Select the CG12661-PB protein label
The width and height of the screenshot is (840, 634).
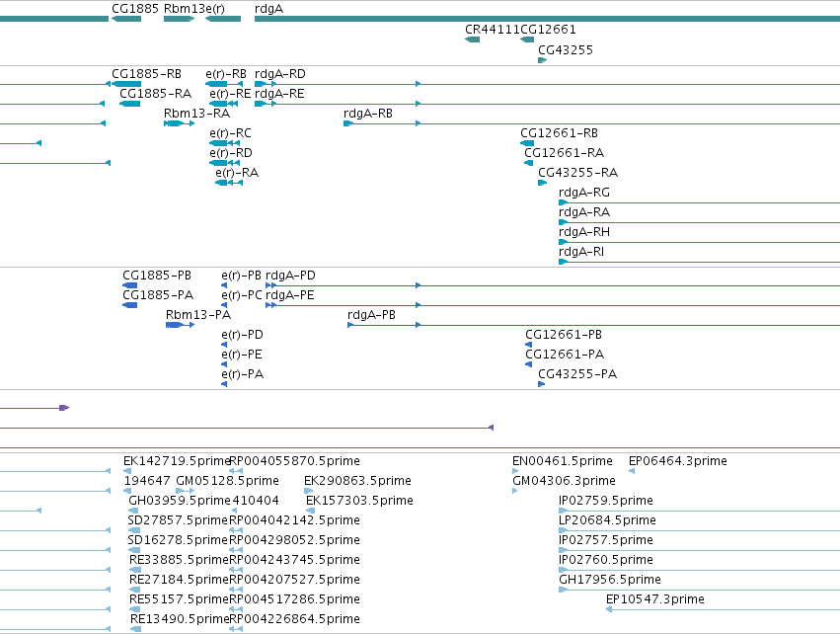564,335
